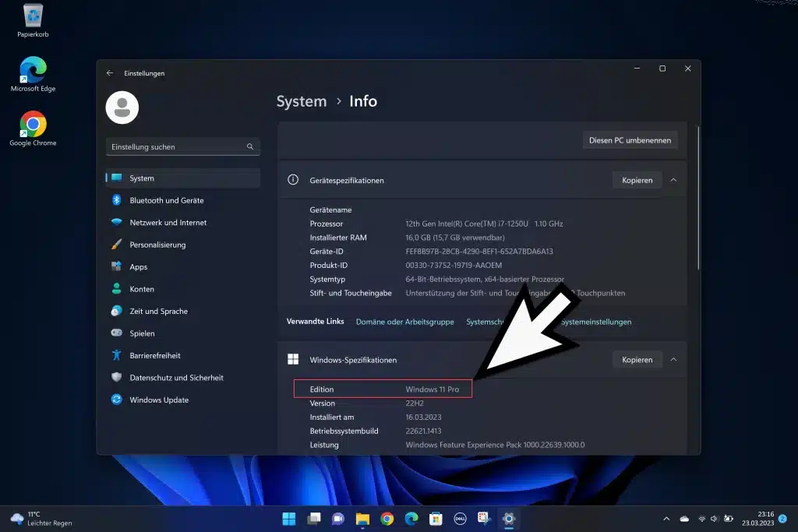Open Task View on the taskbar
The width and height of the screenshot is (798, 532).
click(314, 519)
